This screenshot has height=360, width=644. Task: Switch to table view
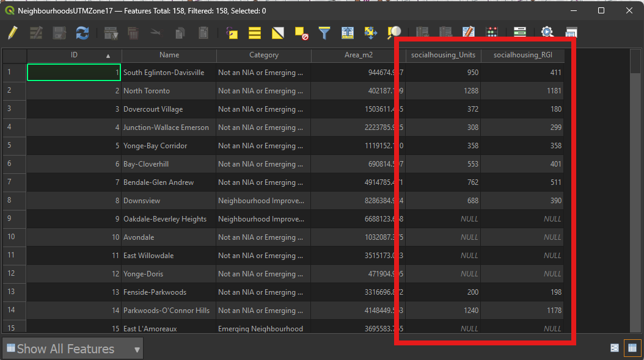[x=632, y=348]
